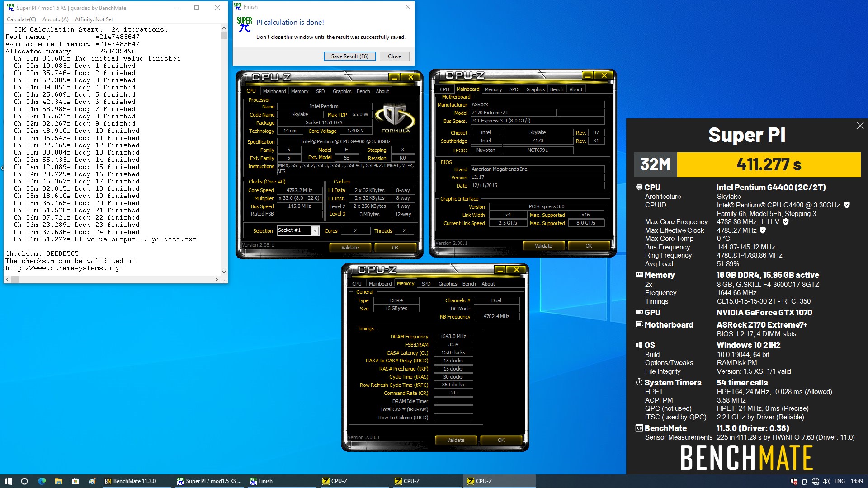Click the Core Speed 4787.2 MHz field
868x488 pixels.
click(299, 190)
